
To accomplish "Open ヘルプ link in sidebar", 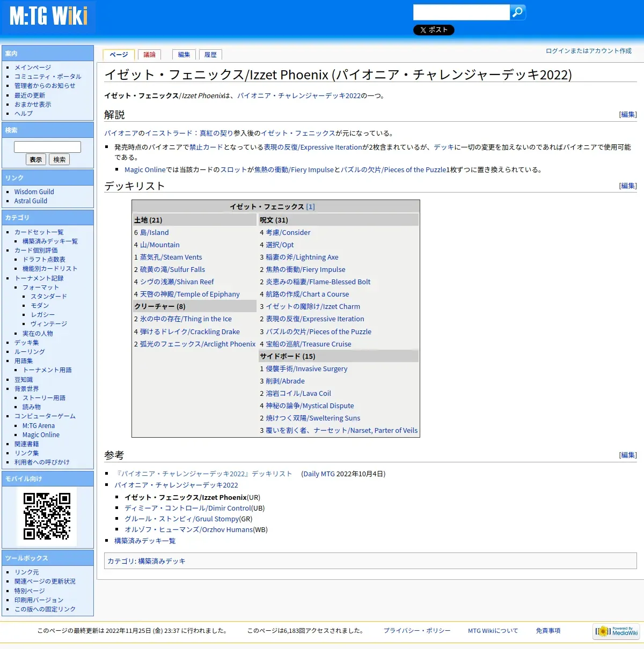I will [x=24, y=114].
